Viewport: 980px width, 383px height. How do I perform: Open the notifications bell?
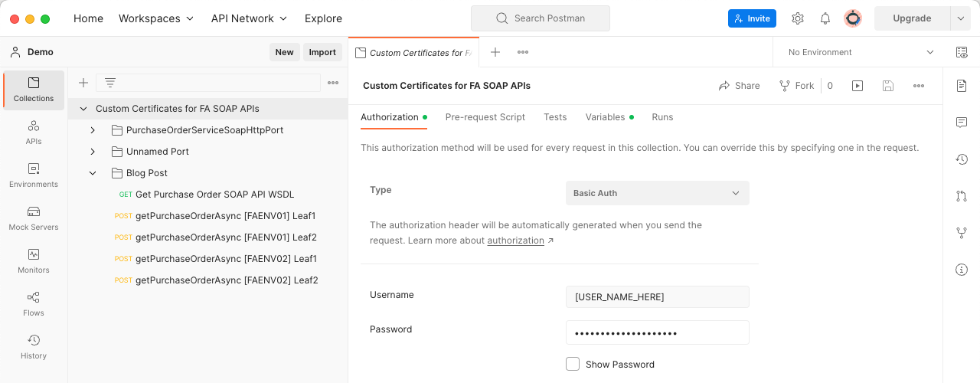(x=825, y=18)
